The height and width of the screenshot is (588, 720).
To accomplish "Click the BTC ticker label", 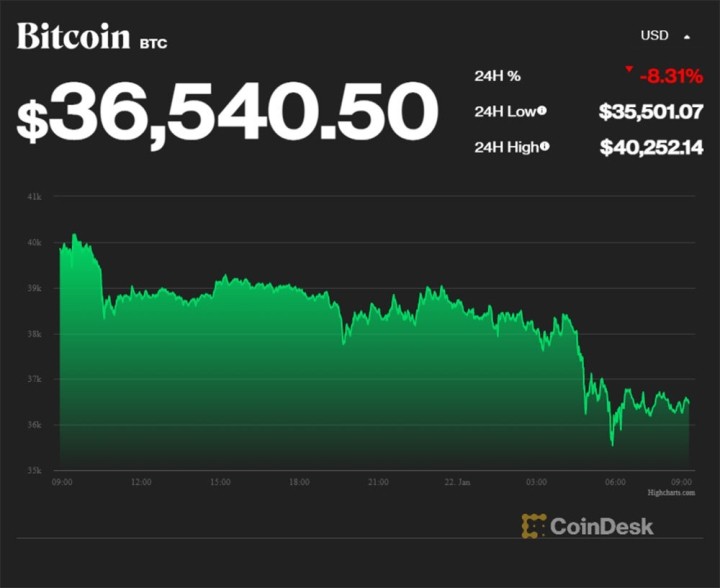I will (154, 43).
